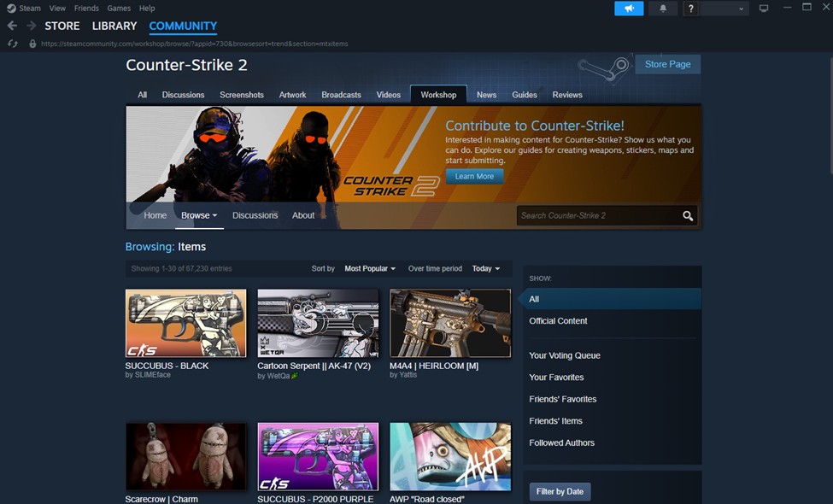Open the announcements megaphone icon
The height and width of the screenshot is (504, 833).
(629, 9)
